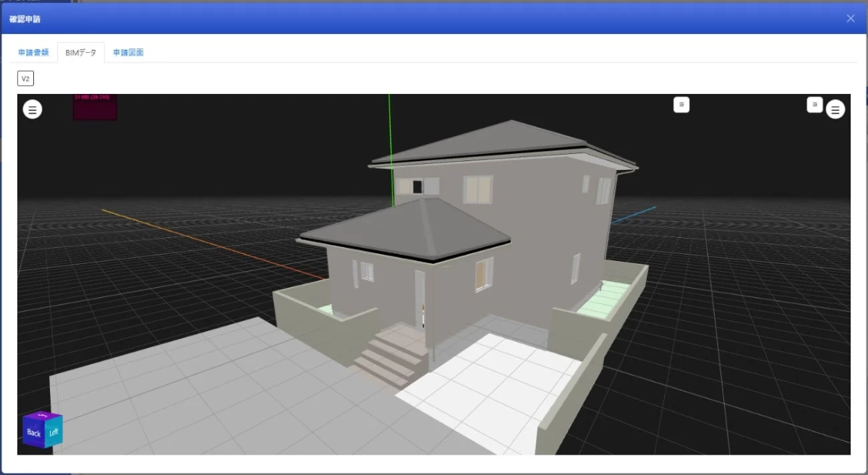Click the leftmost small white tool icon above the model

(x=680, y=105)
